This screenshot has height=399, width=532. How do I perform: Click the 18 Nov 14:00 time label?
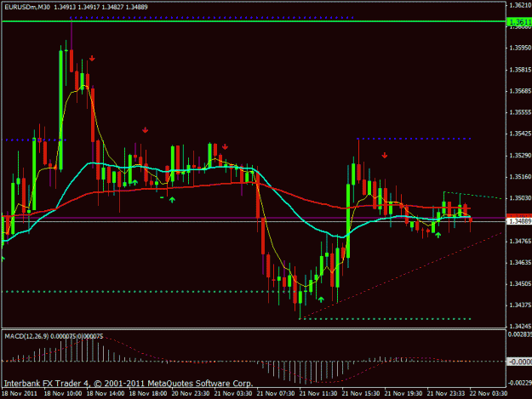point(106,394)
